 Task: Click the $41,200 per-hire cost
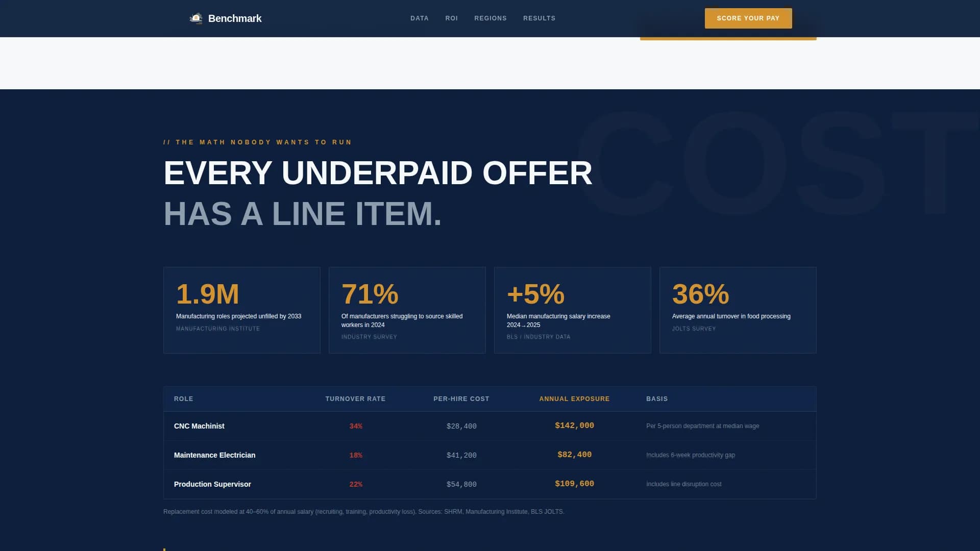click(x=461, y=455)
